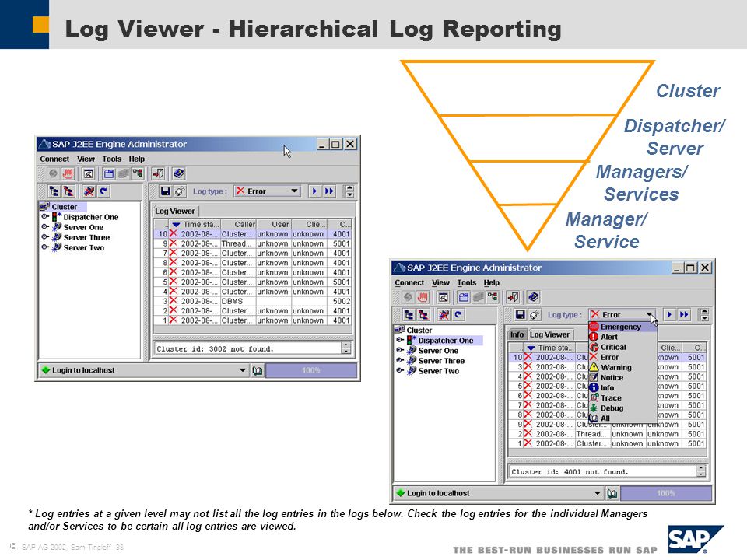Click red hand icon in left window toolbar
The image size is (747, 560).
[68, 173]
